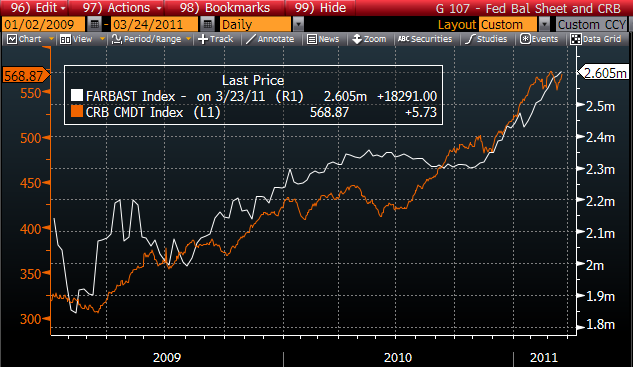This screenshot has height=367, width=633.
Task: Open the Studies toolbar item
Action: [486, 39]
